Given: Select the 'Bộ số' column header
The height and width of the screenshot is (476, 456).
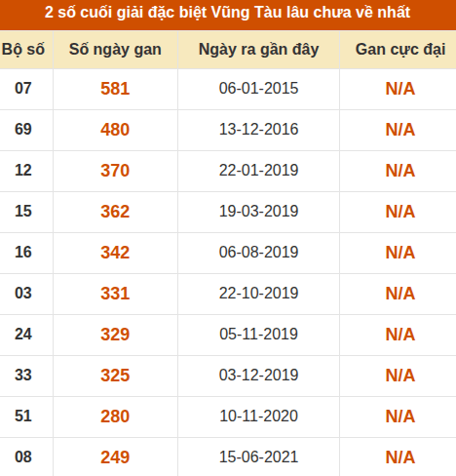Looking at the screenshot, I should coord(23,50).
